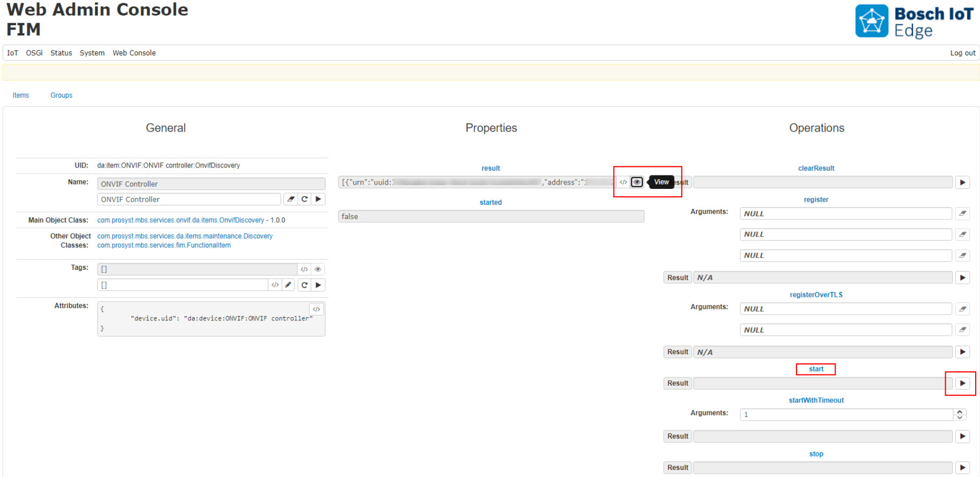Click the startWithTimeout operation name
980x477 pixels.
pyautogui.click(x=816, y=400)
